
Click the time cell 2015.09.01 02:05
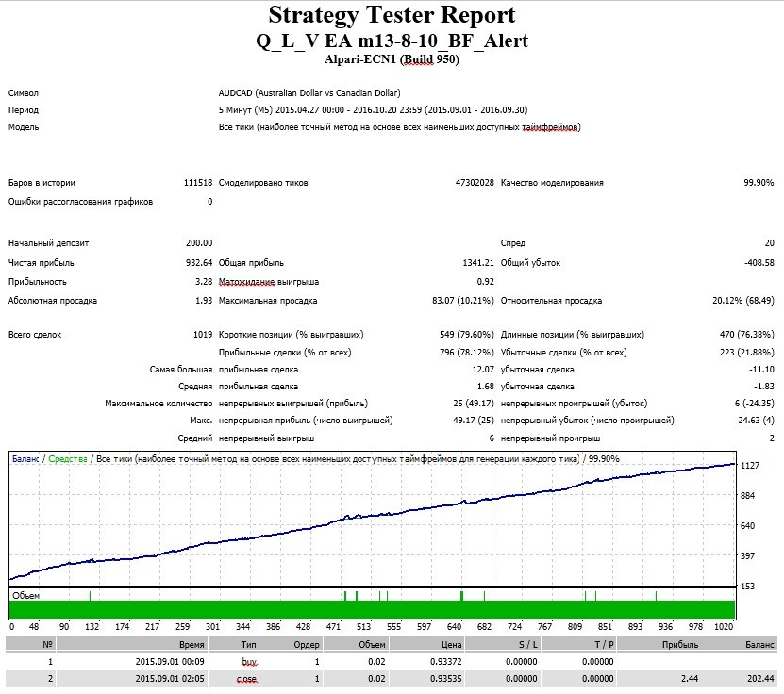(x=170, y=679)
